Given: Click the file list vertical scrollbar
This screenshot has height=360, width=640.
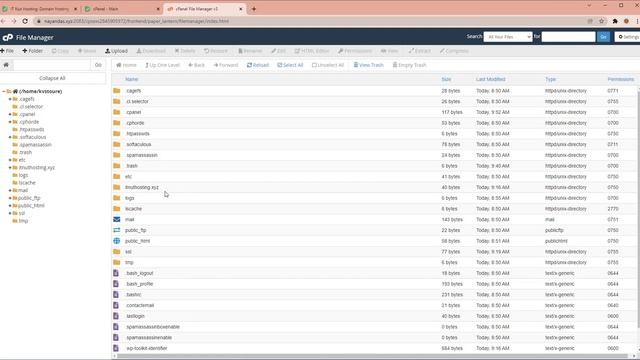Looking at the screenshot, I should tap(638, 208).
